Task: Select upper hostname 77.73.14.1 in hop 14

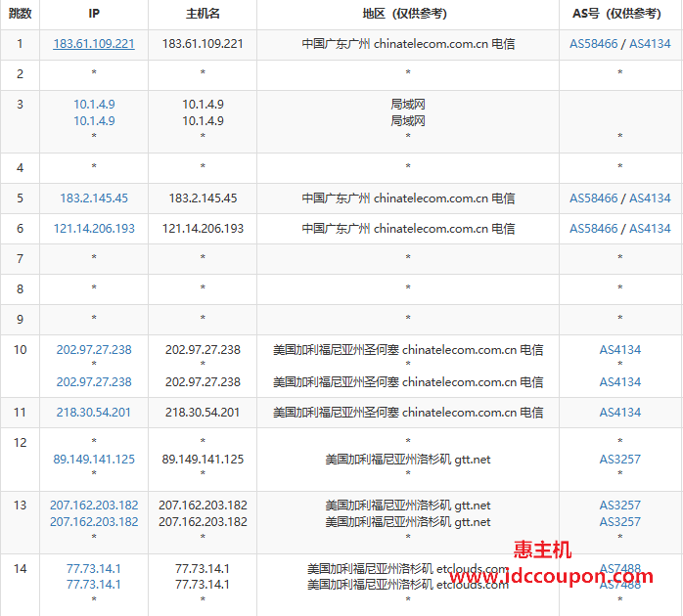Action: pyautogui.click(x=203, y=569)
